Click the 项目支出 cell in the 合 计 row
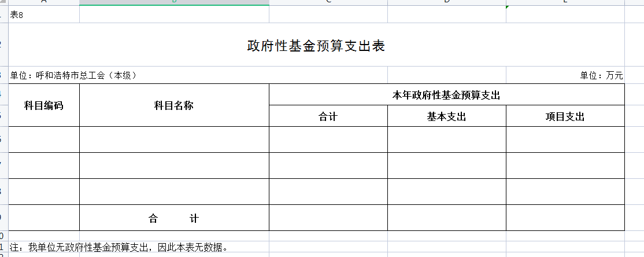Image resolution: width=644 pixels, height=257 pixels. tap(565, 218)
